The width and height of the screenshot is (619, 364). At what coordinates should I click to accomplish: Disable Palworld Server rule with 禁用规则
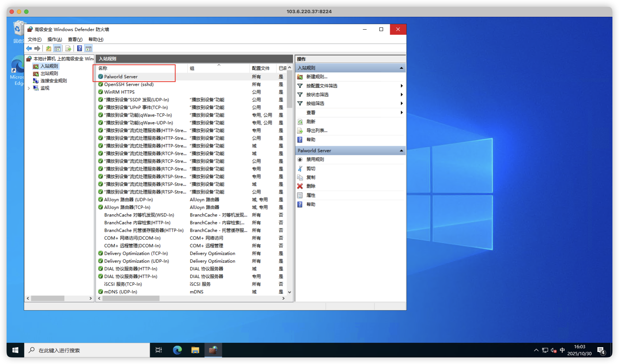315,159
